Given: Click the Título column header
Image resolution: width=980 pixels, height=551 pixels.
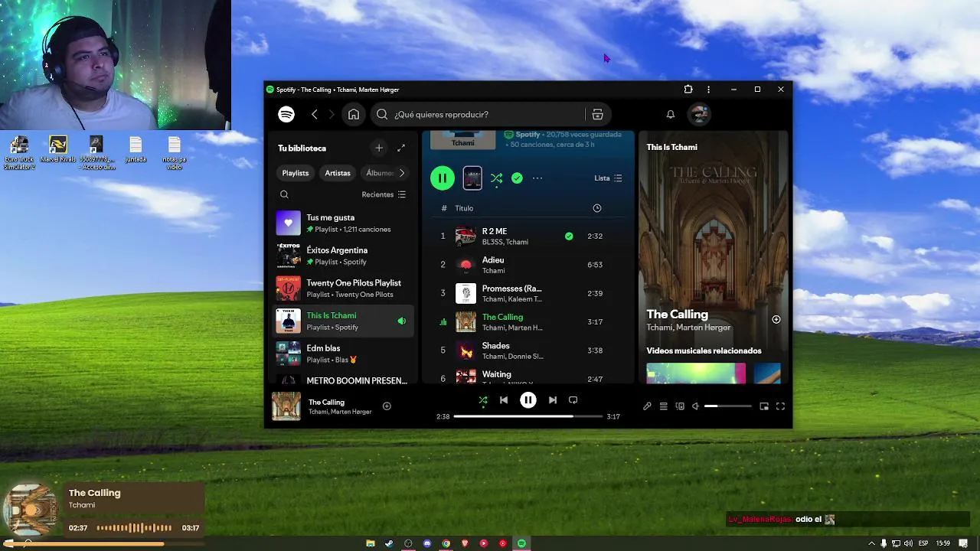Looking at the screenshot, I should click(x=464, y=208).
